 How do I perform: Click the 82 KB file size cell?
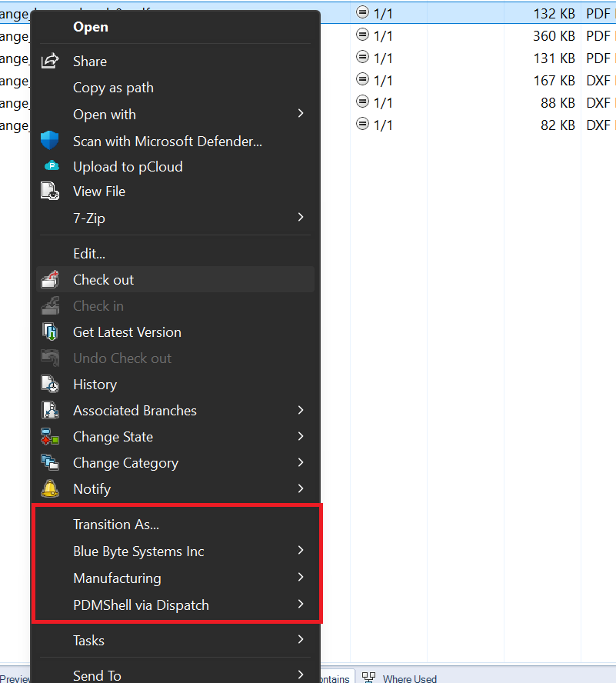(x=558, y=125)
